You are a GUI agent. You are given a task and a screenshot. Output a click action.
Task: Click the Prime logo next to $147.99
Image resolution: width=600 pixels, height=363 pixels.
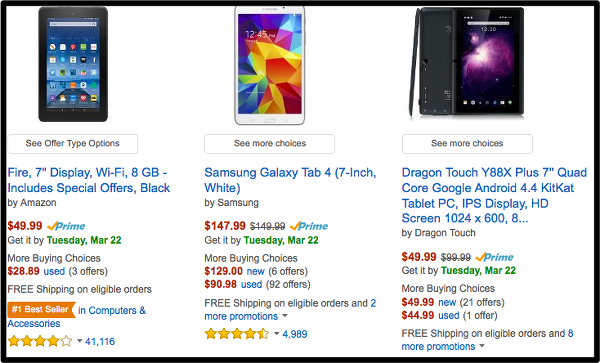click(309, 226)
